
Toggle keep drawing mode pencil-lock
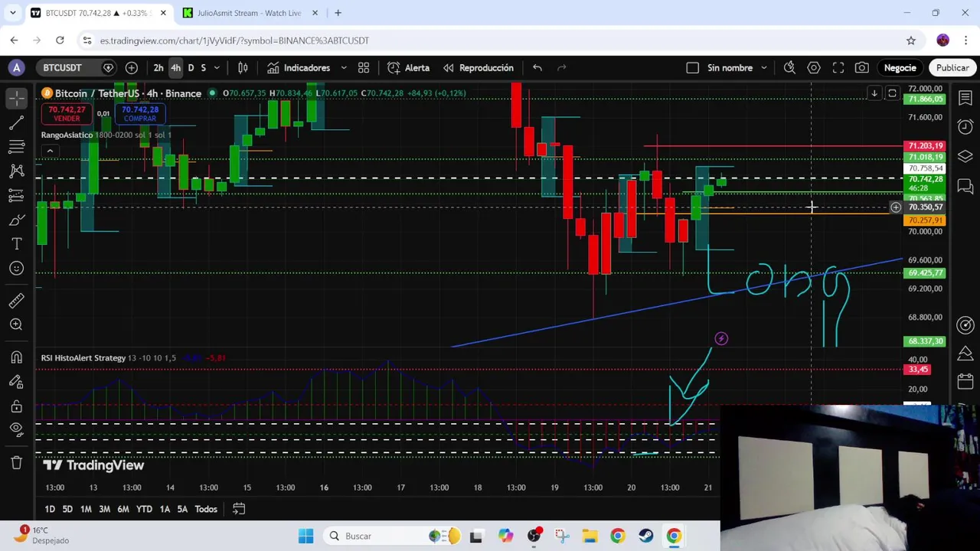(x=16, y=382)
